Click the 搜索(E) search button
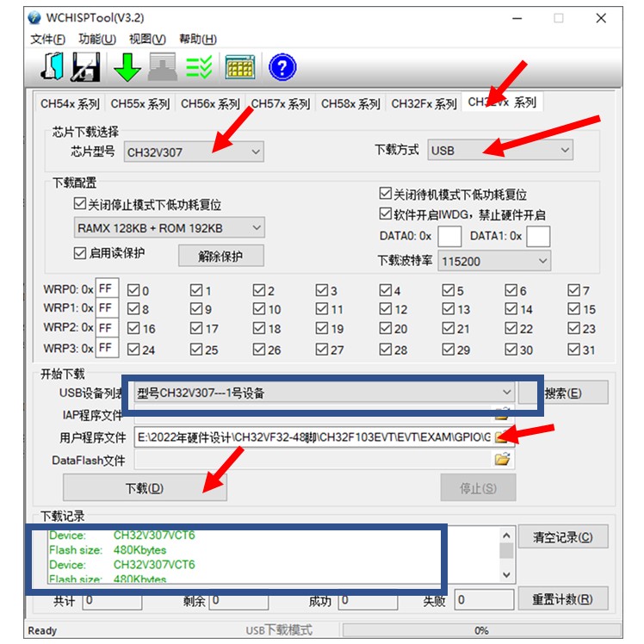This screenshot has height=644, width=644. [563, 393]
